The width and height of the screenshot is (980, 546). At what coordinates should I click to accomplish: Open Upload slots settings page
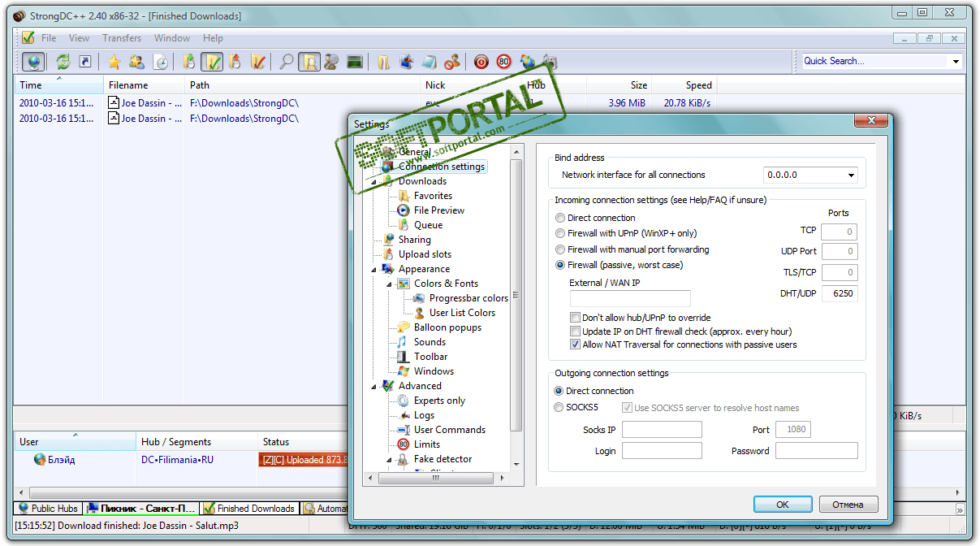[x=425, y=254]
